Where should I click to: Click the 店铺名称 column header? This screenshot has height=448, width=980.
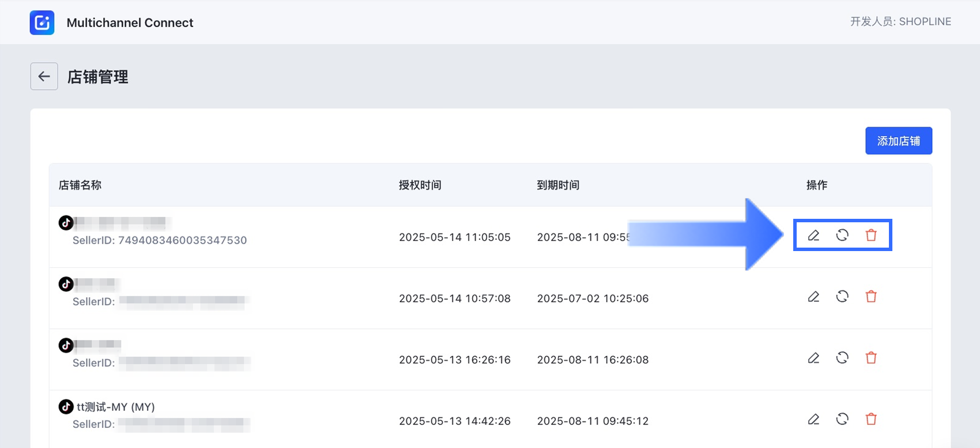point(80,185)
